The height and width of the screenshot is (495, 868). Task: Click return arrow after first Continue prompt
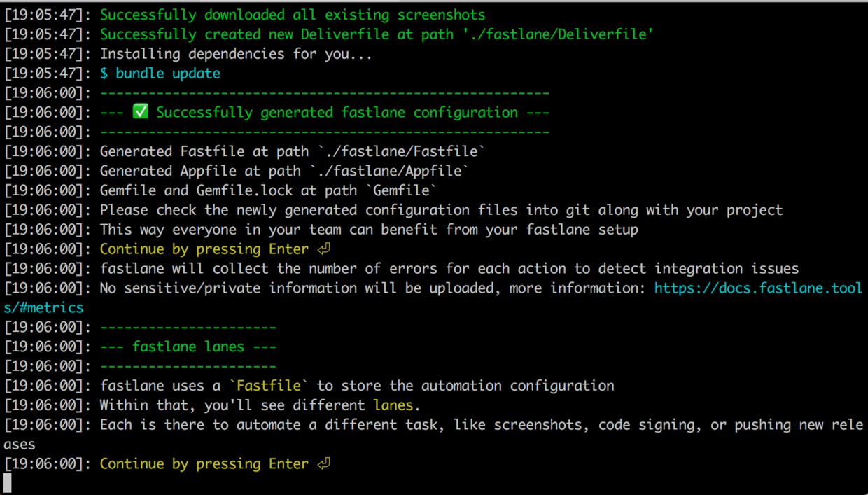tap(323, 249)
